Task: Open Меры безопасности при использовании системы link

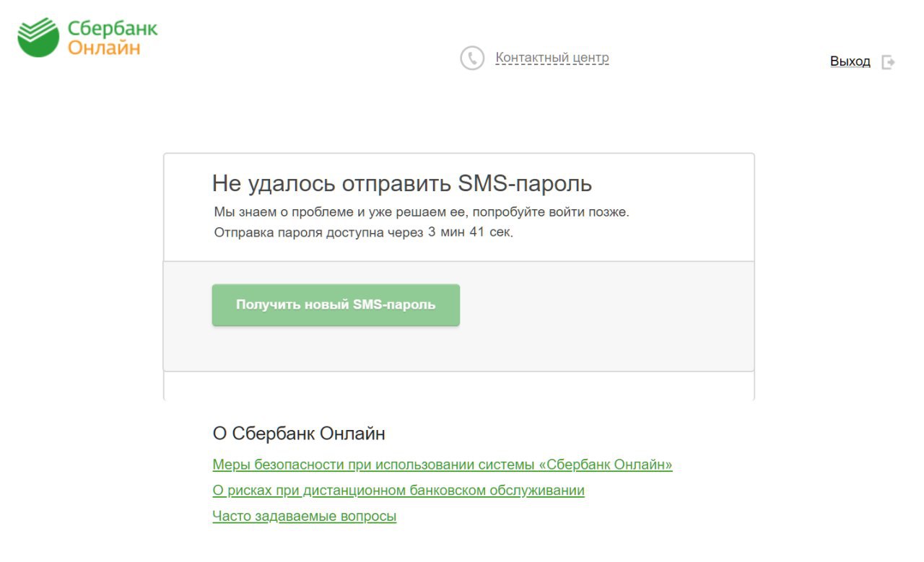Action: [443, 465]
